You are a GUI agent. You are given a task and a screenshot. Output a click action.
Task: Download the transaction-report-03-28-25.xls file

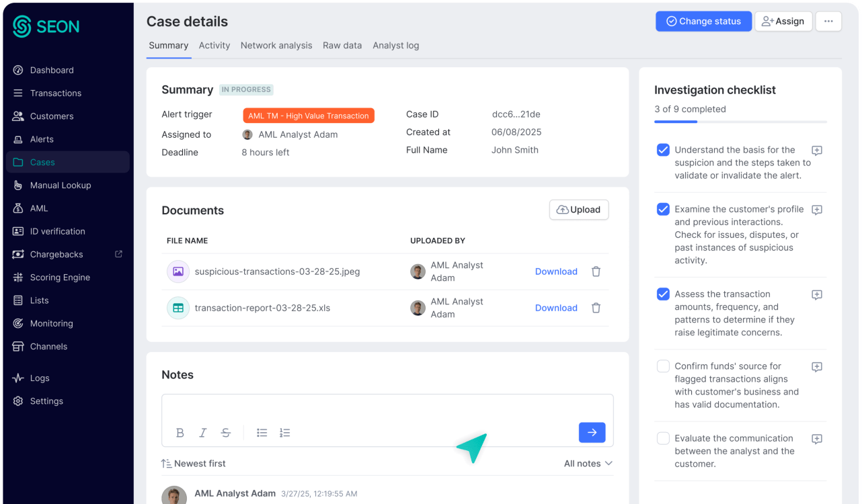click(x=556, y=308)
